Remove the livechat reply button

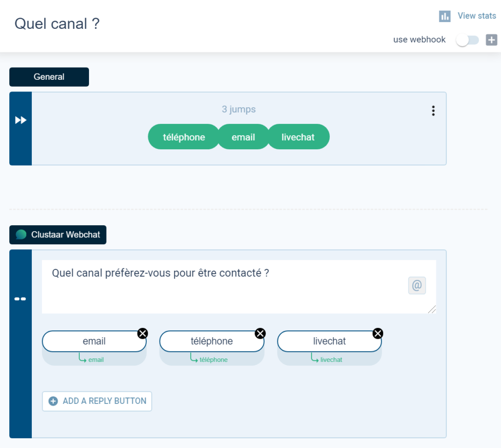[378, 333]
